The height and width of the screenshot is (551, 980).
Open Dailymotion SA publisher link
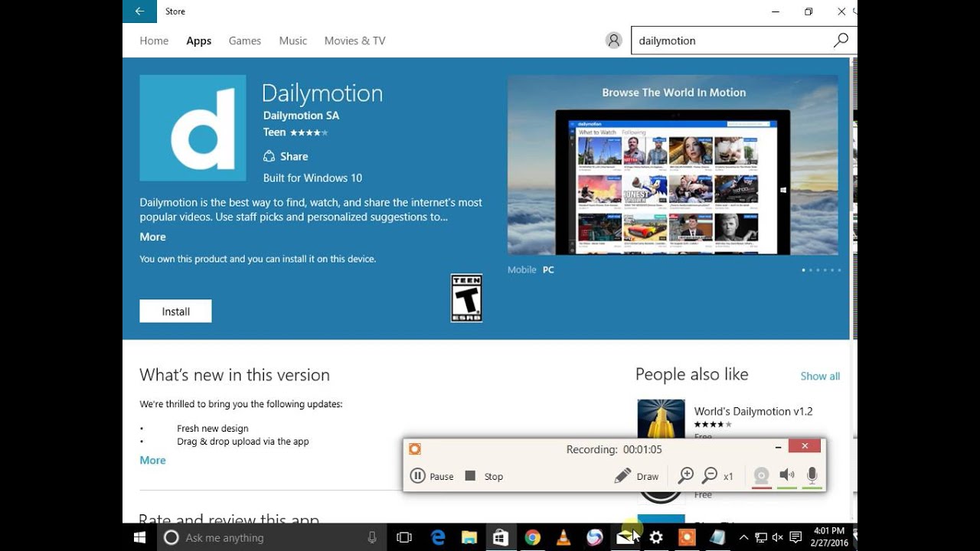pos(301,116)
